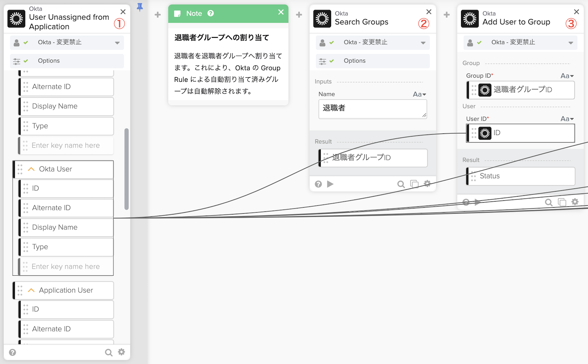This screenshot has height=364, width=588.
Task: Select the Status result field
Action: (521, 176)
